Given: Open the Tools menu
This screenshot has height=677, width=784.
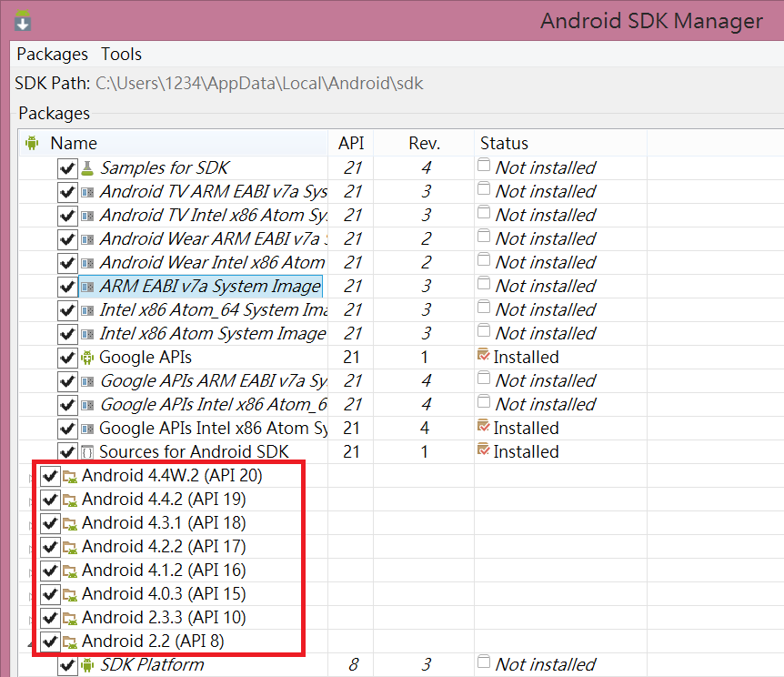Looking at the screenshot, I should 121,54.
